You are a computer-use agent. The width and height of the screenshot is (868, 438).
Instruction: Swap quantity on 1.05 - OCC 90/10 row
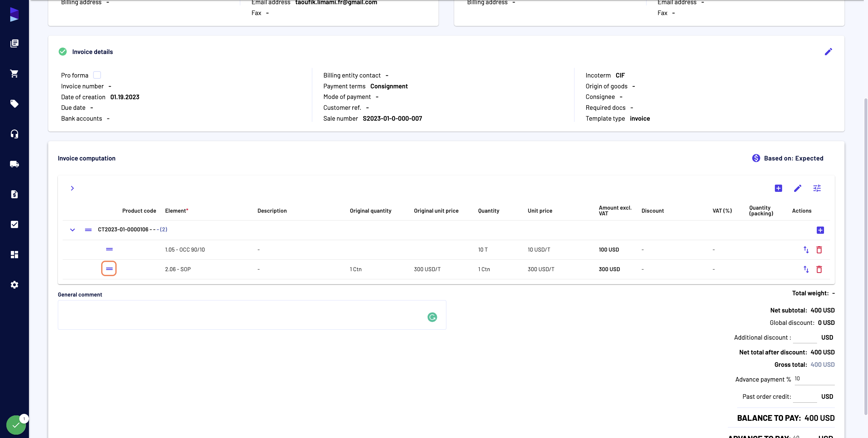806,249
